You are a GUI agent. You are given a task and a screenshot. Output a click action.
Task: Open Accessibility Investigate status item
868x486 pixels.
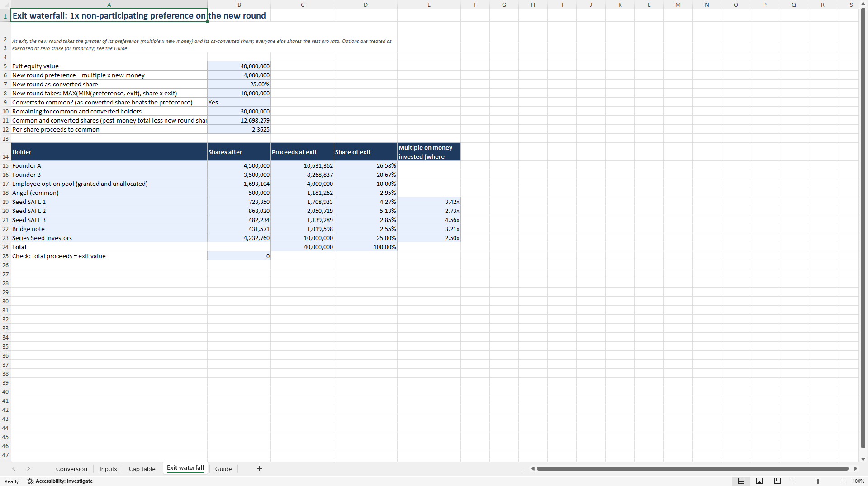[x=60, y=481]
